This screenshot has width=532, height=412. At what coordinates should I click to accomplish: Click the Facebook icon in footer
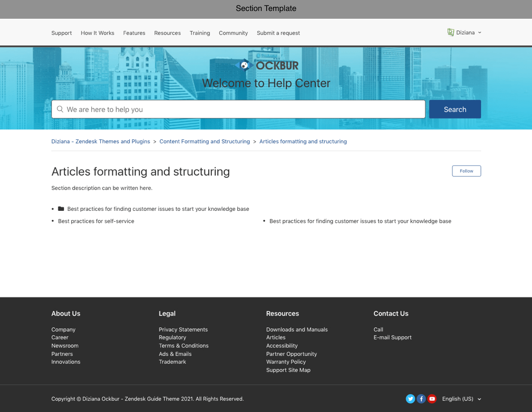[421, 399]
